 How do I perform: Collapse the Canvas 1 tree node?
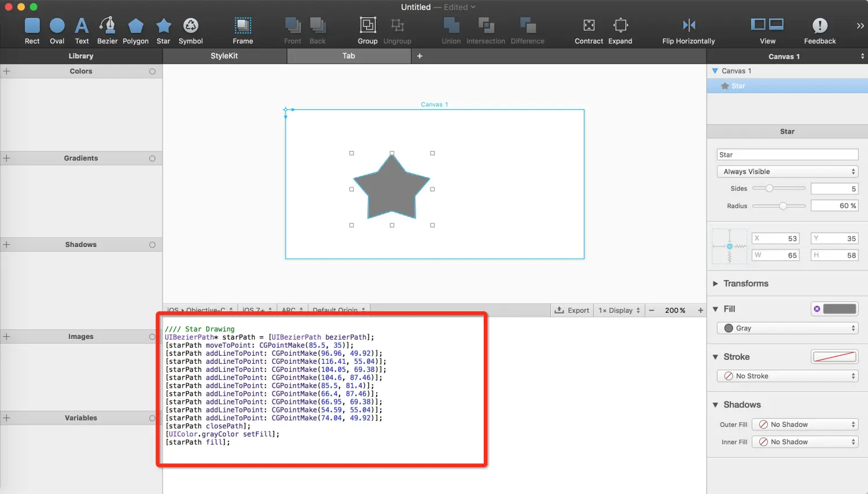(x=715, y=71)
